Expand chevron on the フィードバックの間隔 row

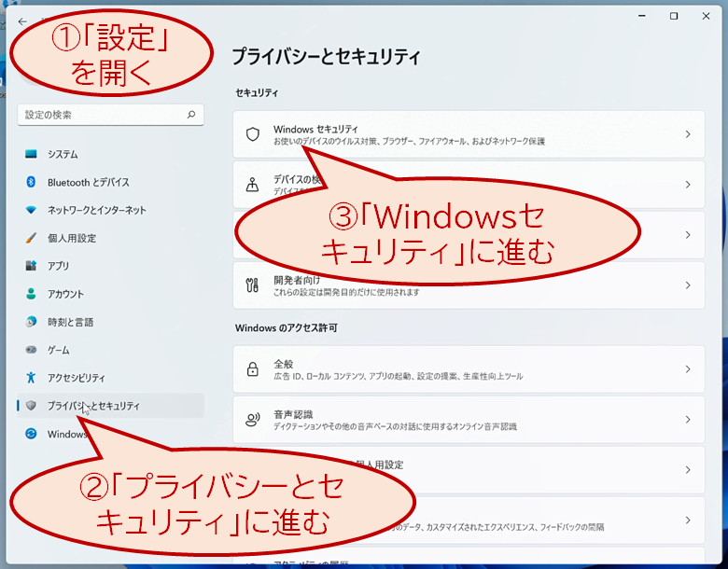tap(688, 520)
